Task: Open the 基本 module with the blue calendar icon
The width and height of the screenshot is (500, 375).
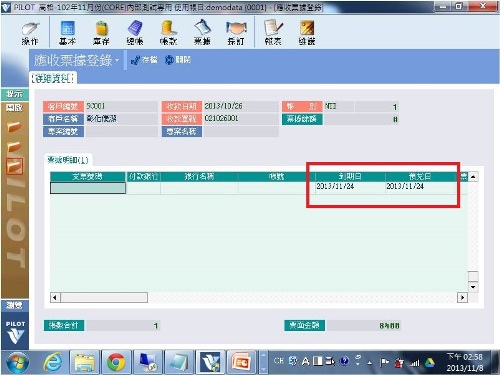Action: pos(68,33)
